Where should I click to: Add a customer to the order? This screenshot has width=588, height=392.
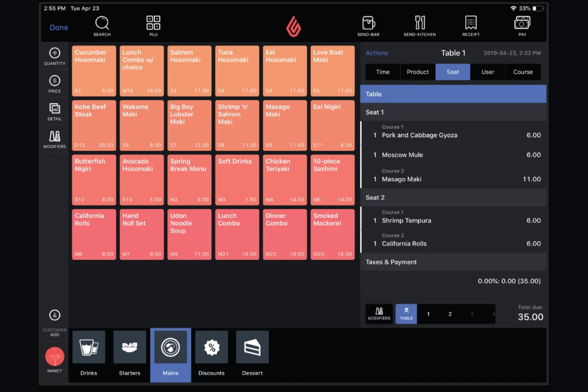coord(54,321)
